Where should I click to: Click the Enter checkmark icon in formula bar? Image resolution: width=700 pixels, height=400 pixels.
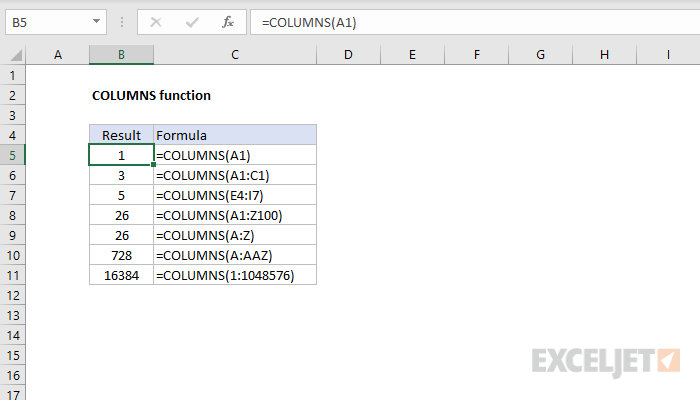coord(190,22)
